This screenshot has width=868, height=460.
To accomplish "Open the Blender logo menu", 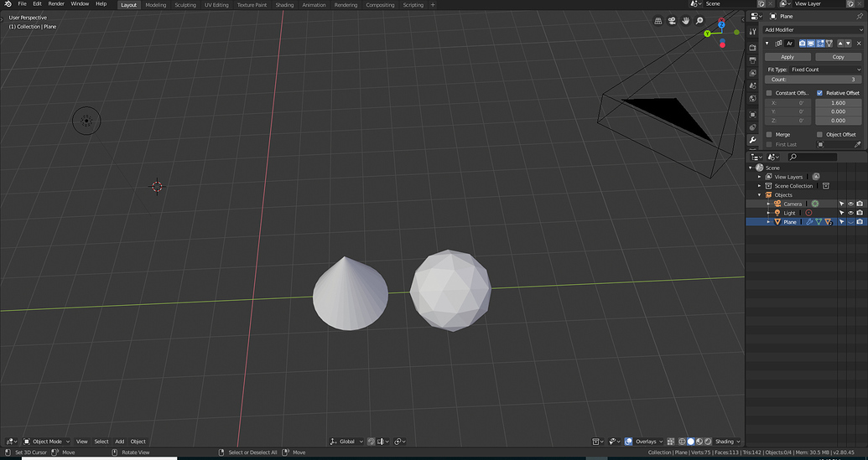I will [8, 4].
